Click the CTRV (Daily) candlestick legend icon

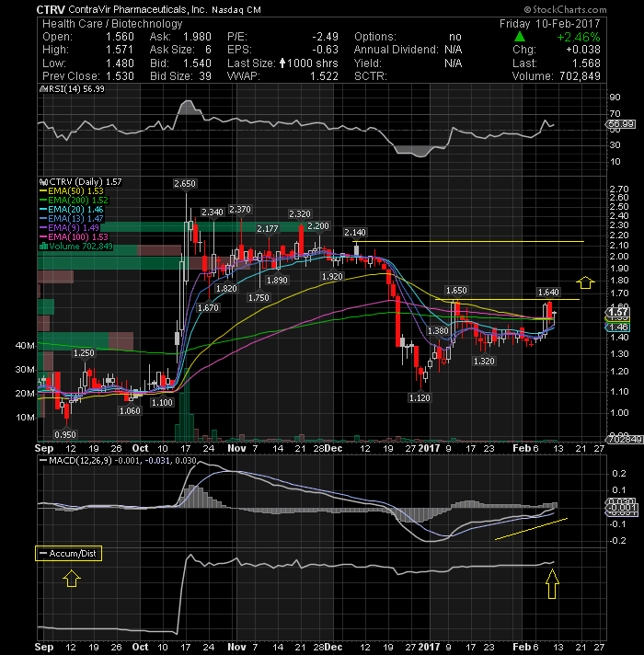pos(43,182)
